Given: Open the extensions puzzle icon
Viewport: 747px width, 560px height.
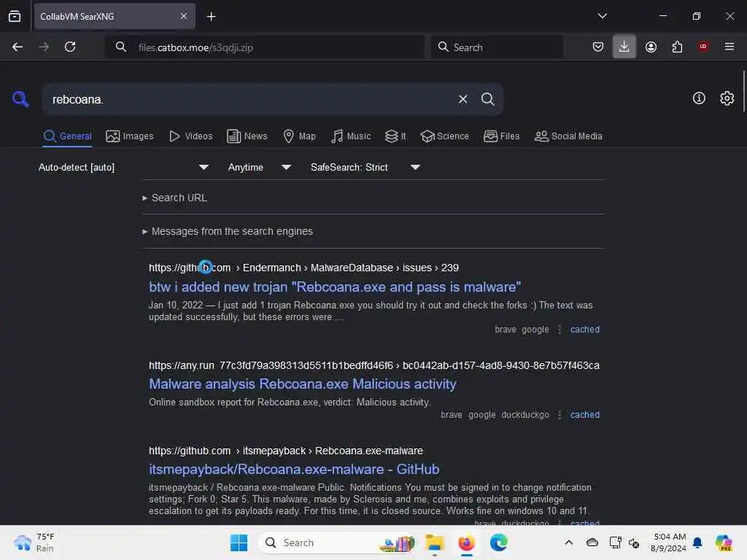Looking at the screenshot, I should click(x=677, y=47).
